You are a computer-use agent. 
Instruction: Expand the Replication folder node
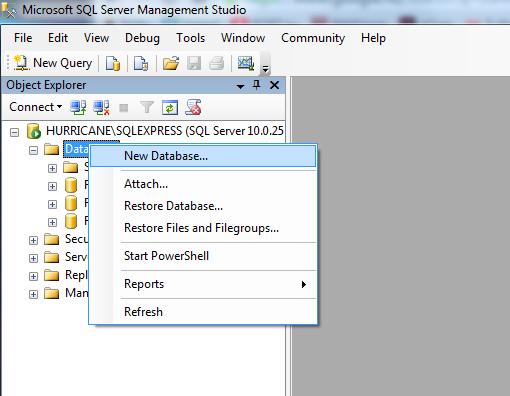pyautogui.click(x=33, y=276)
